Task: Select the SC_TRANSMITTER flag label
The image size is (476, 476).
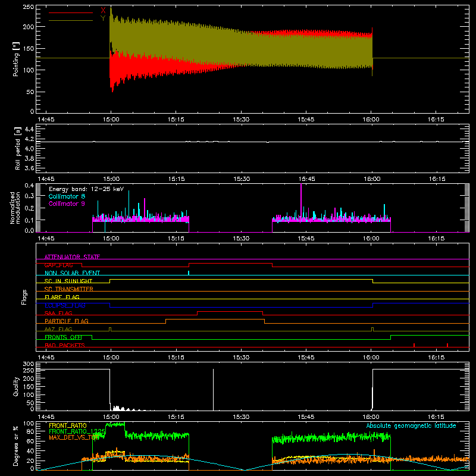Action: click(x=68, y=289)
